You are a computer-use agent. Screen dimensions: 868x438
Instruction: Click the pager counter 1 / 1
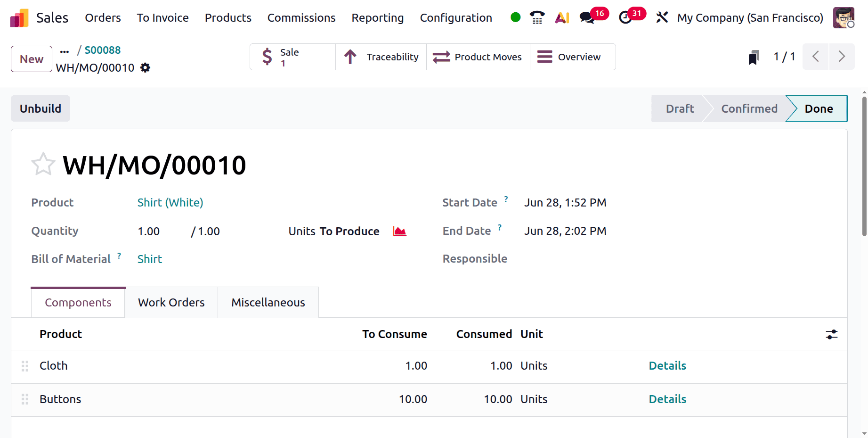[784, 57]
